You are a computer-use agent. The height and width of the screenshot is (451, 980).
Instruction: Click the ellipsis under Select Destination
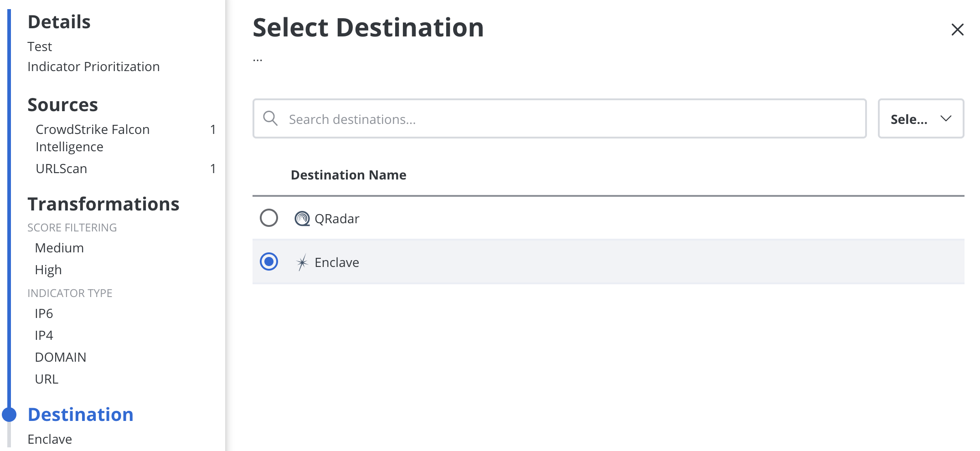click(x=258, y=60)
